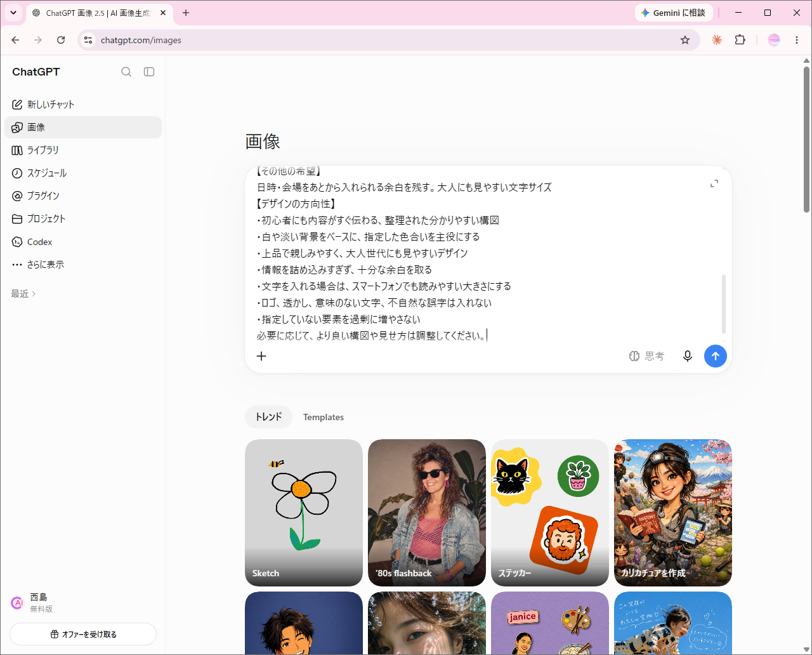
Task: Start voice input with the microphone icon
Action: tap(687, 356)
